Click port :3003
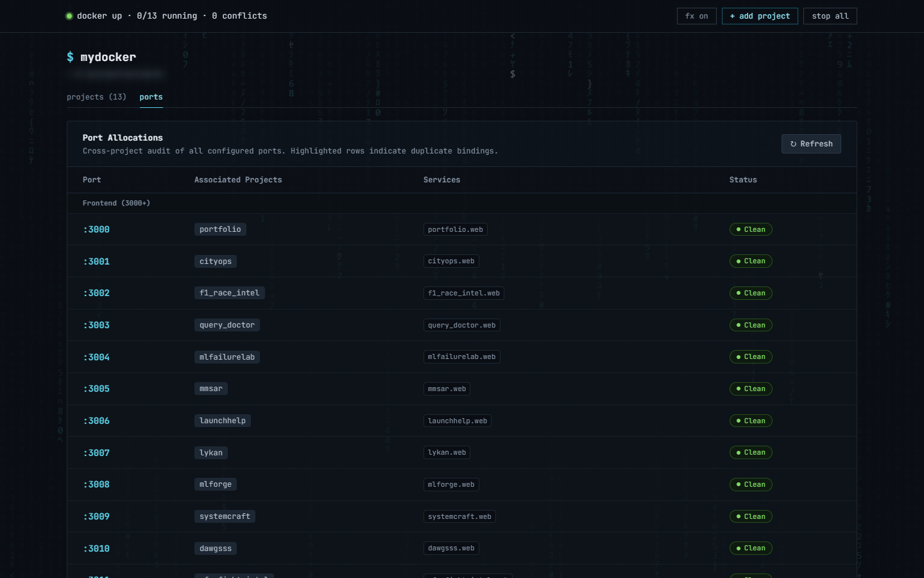 pos(96,325)
